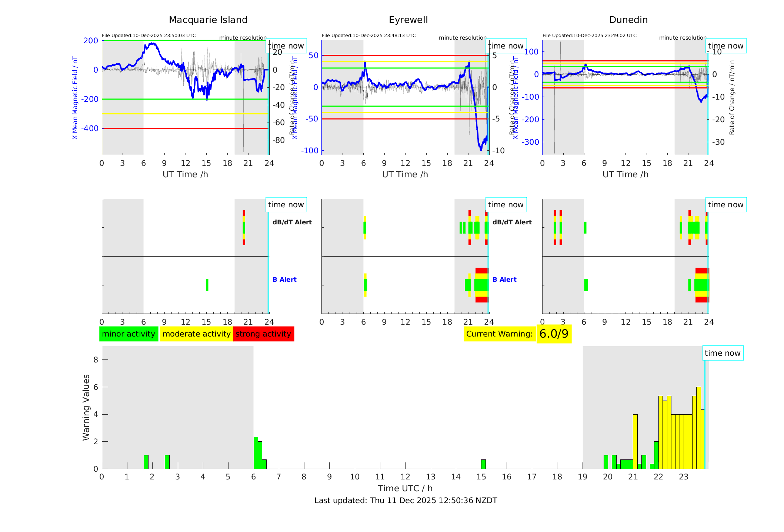Click the red strong activity legend swatch

[x=263, y=334]
